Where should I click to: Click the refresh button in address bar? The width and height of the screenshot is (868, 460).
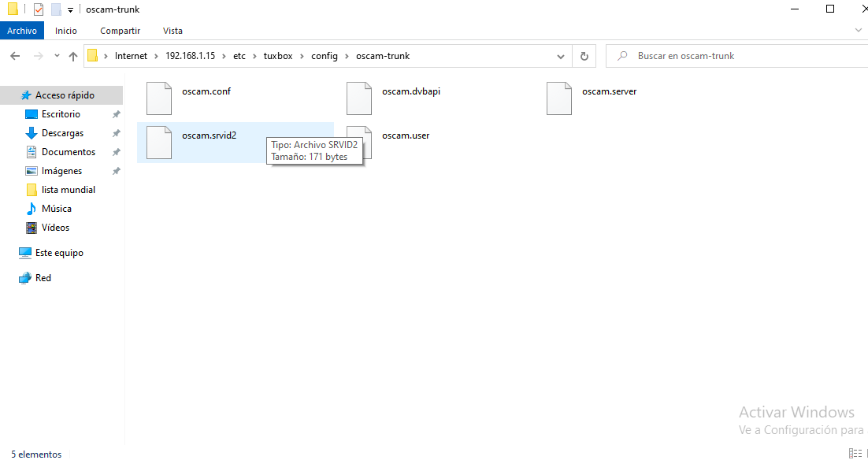tap(584, 57)
